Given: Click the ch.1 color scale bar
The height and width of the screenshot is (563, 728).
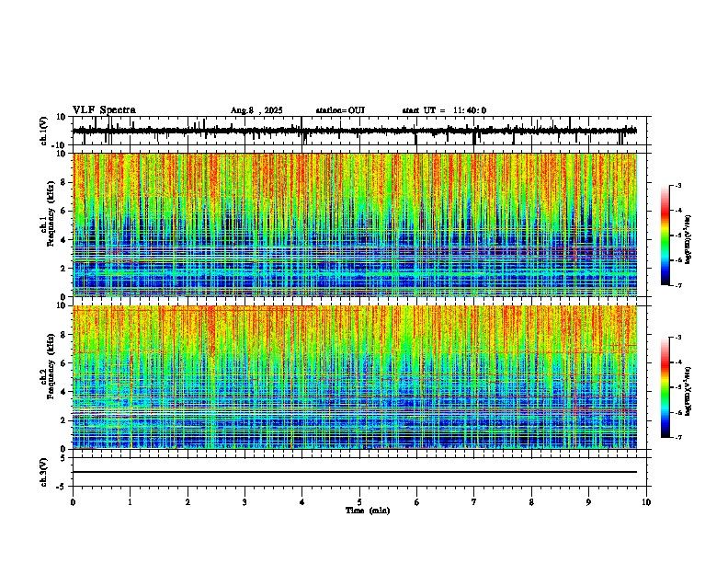Looking at the screenshot, I should [x=665, y=236].
